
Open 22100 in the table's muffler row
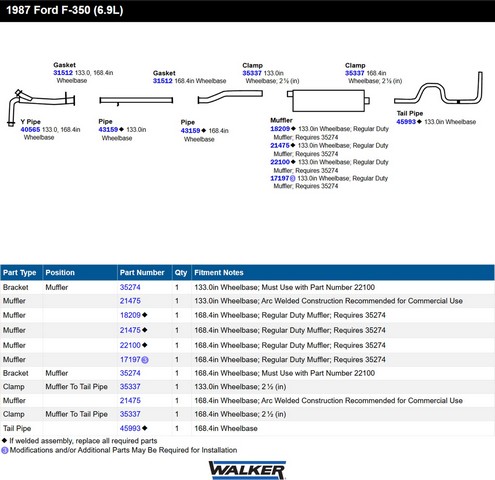point(130,345)
